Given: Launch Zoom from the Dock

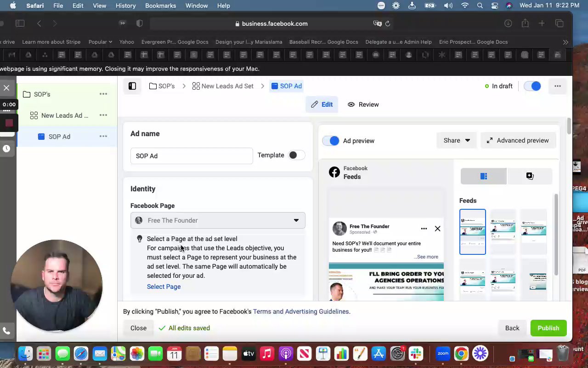Looking at the screenshot, I should pos(443,353).
